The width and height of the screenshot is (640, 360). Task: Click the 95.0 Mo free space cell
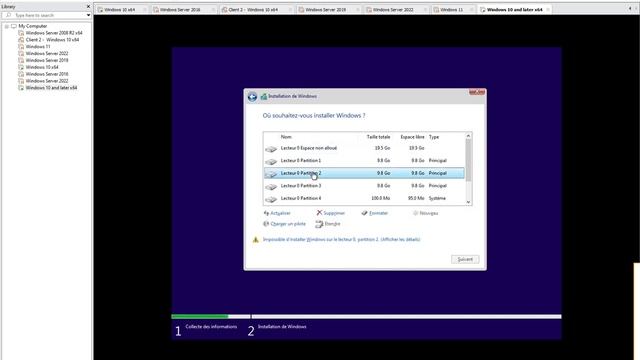click(416, 198)
